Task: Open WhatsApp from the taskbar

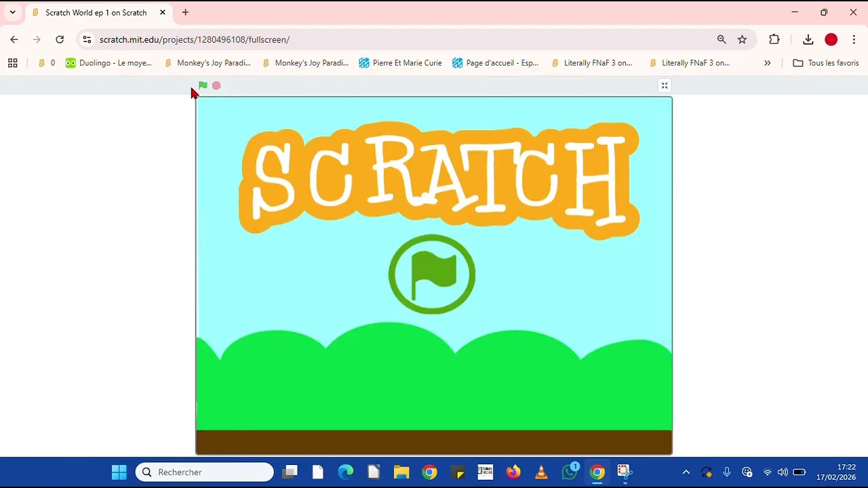Action: click(570, 472)
